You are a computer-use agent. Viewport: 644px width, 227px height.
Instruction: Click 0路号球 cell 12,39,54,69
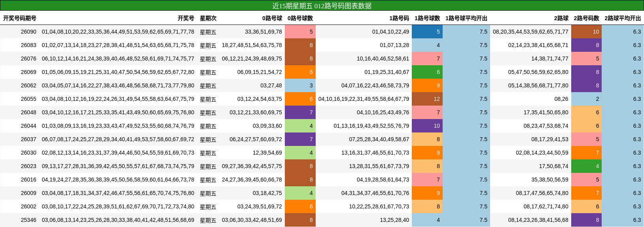267,153
